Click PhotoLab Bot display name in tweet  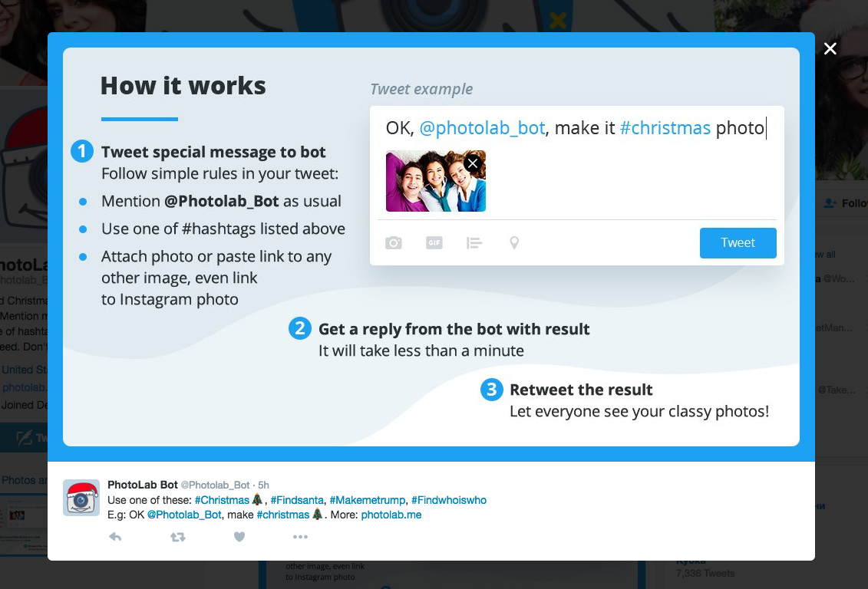point(142,485)
